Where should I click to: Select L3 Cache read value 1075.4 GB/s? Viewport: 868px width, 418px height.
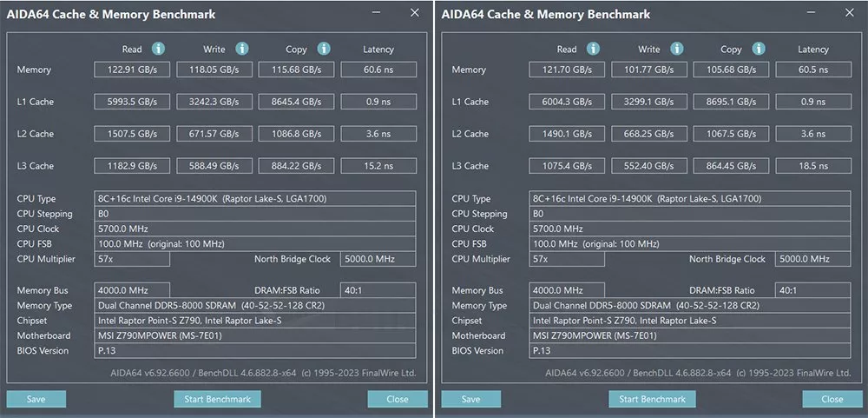[567, 166]
